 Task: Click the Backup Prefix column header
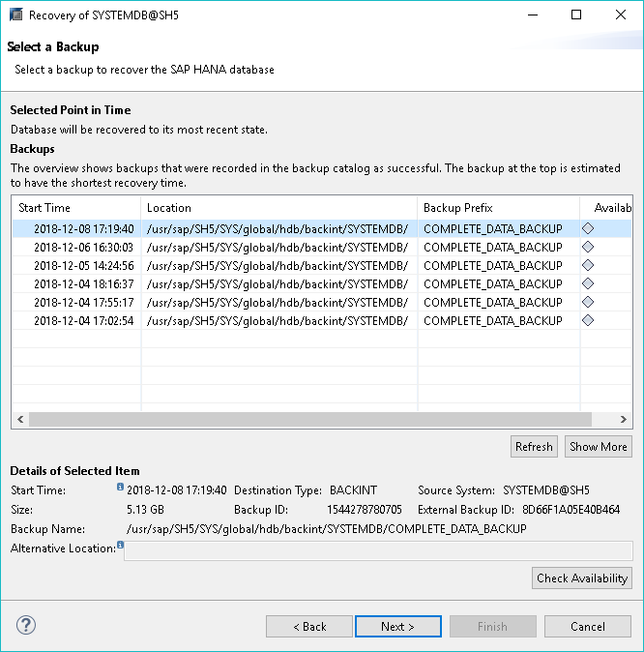pos(497,208)
